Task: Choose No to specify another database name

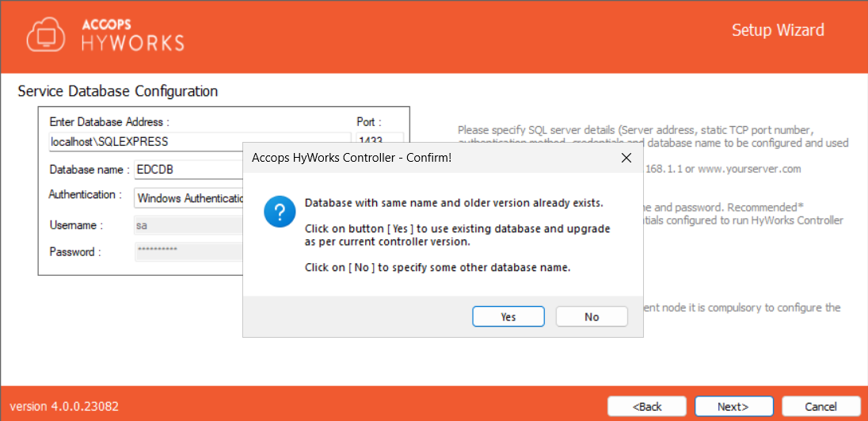Action: pyautogui.click(x=592, y=316)
